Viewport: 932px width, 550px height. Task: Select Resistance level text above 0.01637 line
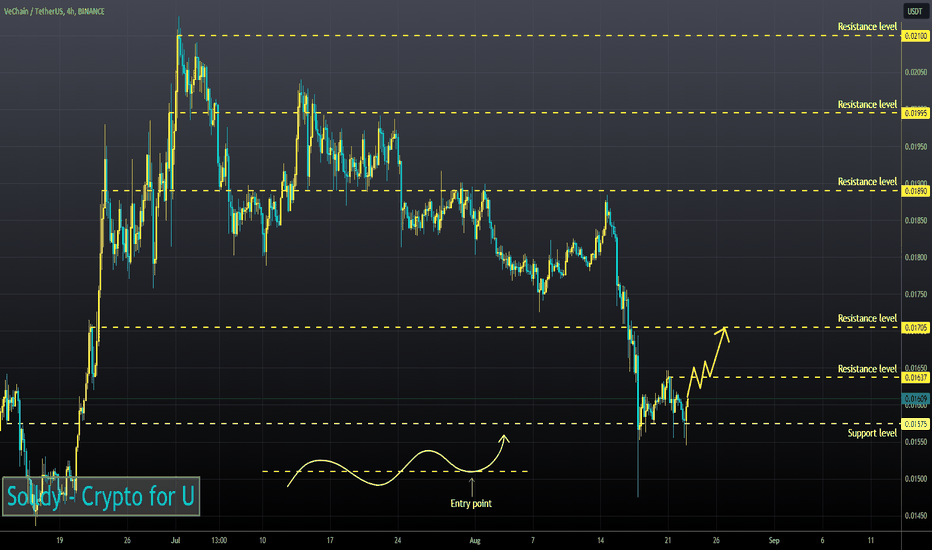click(867, 369)
